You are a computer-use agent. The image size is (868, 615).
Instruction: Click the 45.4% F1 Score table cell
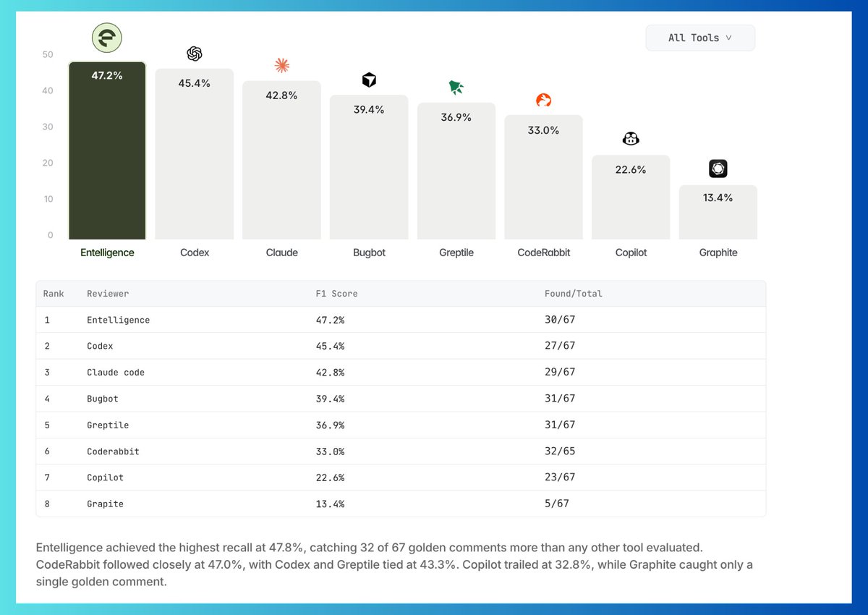point(330,346)
